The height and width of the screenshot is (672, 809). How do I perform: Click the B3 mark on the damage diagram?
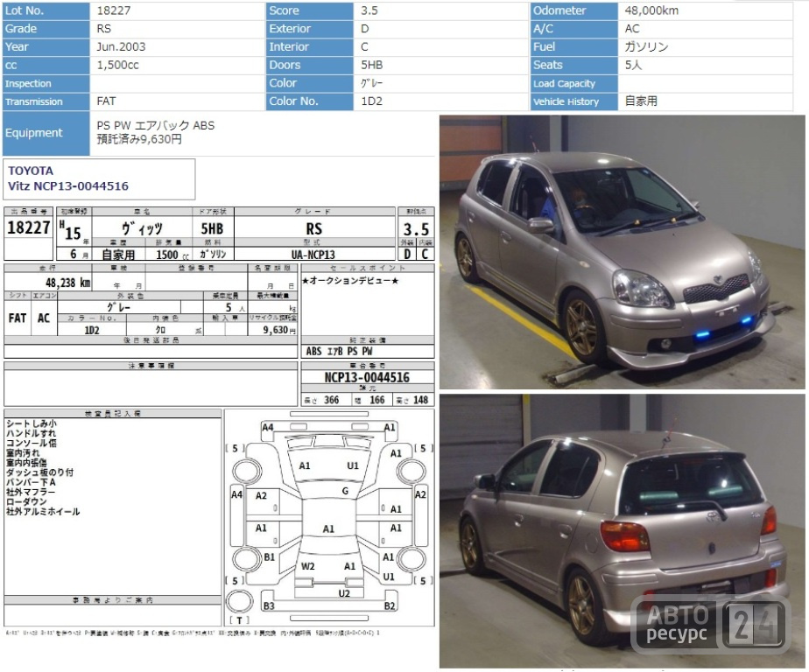[x=269, y=606]
